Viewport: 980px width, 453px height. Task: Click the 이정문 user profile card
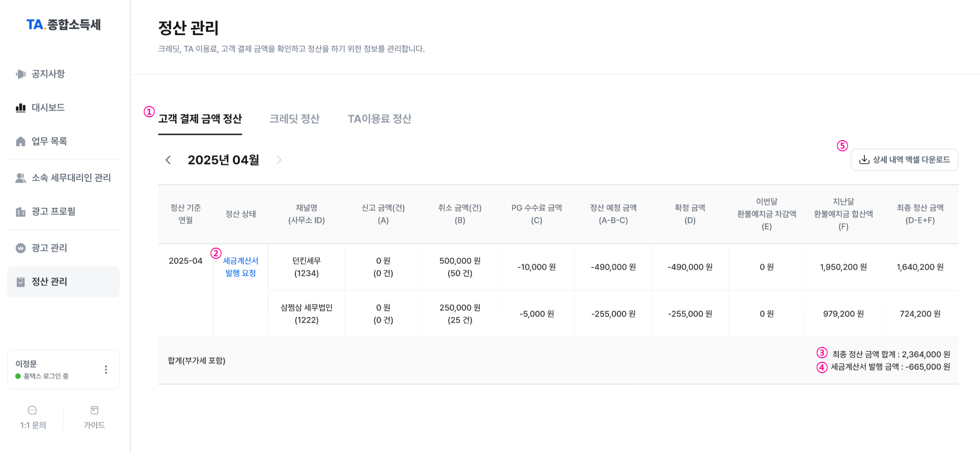63,370
